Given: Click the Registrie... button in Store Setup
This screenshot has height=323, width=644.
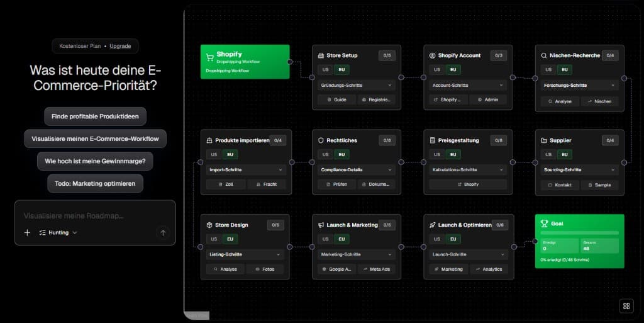Looking at the screenshot, I should 376,100.
